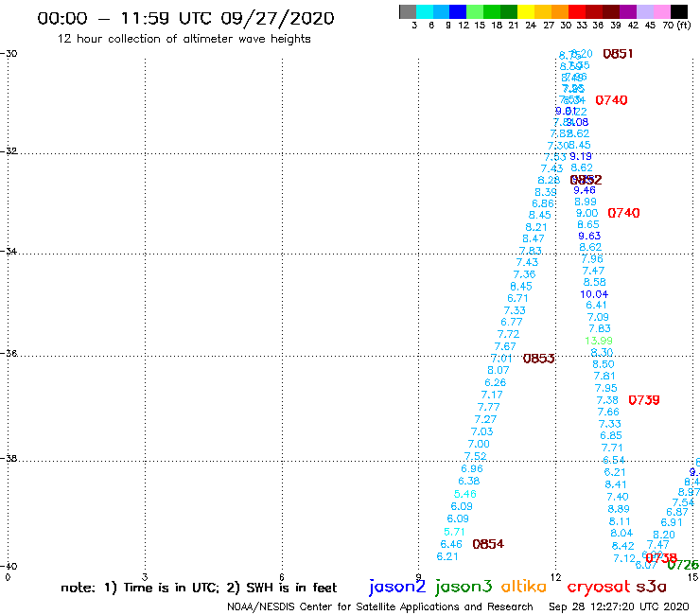Click the 7.67 wave height value

(505, 346)
